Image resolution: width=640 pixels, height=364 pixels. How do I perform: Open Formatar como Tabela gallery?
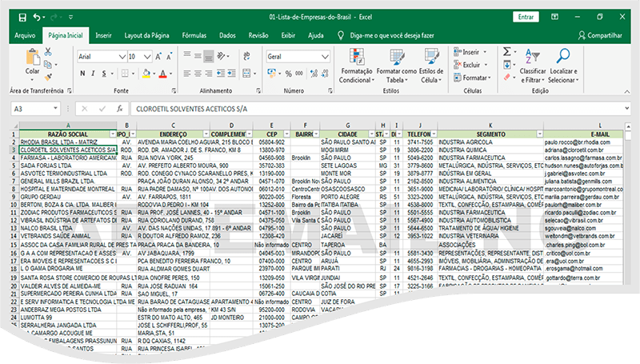pyautogui.click(x=396, y=66)
